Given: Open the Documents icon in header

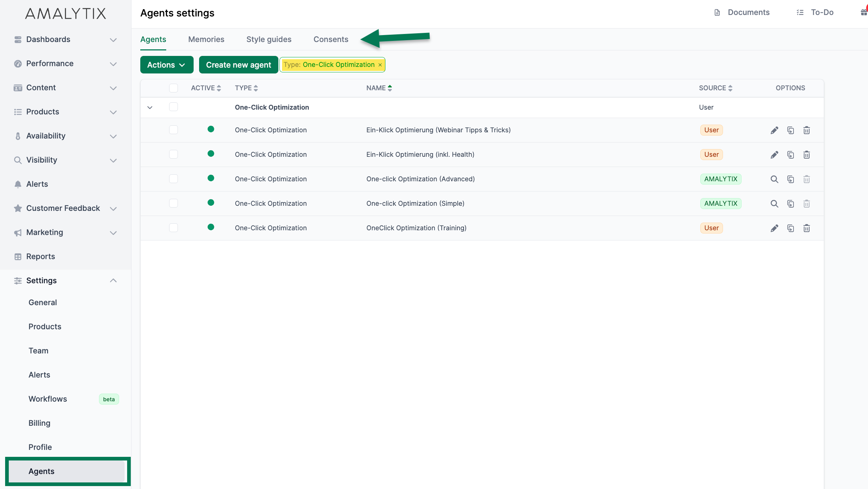Looking at the screenshot, I should [717, 12].
